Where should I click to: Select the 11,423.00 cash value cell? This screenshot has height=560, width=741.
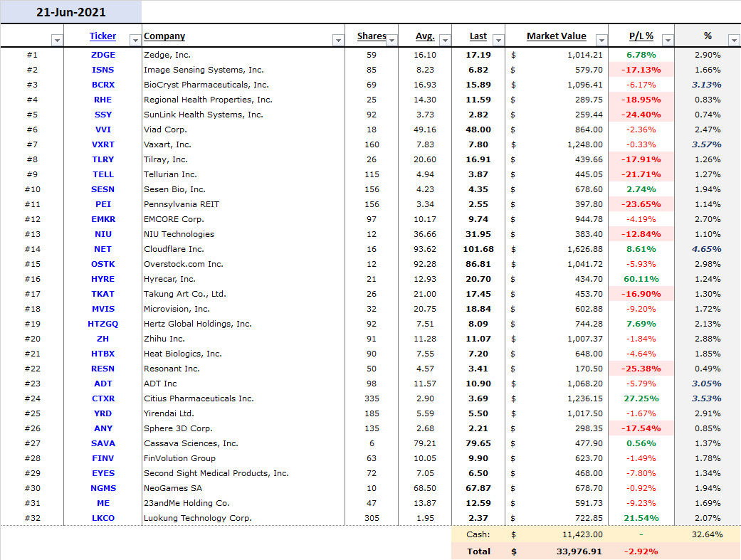coord(557,534)
